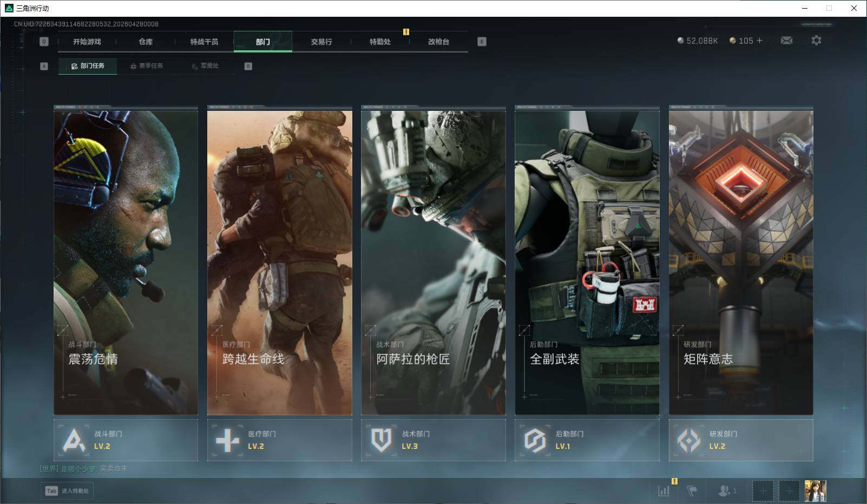Click the 战斗部门 level panel icon

click(x=74, y=440)
